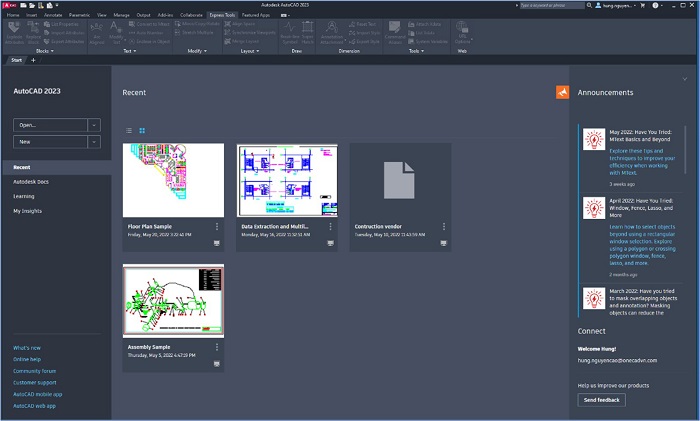Viewport: 700px width, 421px height.
Task: Click the Command Aliases tool
Action: (395, 33)
